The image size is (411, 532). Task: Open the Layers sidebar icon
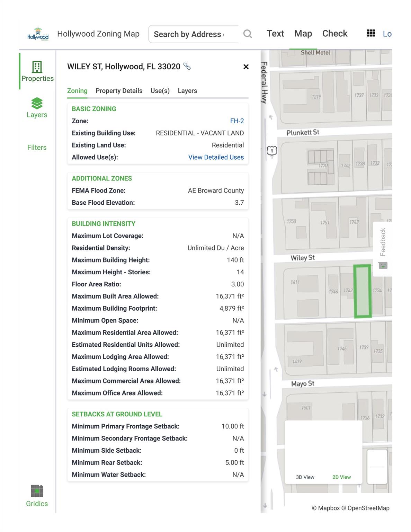[x=37, y=107]
